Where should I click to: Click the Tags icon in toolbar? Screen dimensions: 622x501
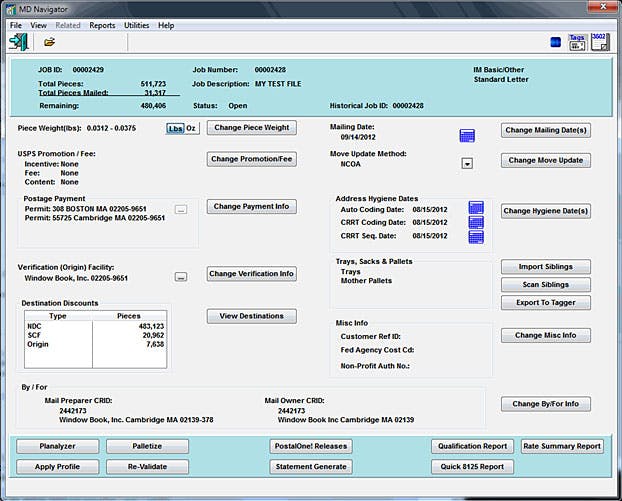(577, 41)
